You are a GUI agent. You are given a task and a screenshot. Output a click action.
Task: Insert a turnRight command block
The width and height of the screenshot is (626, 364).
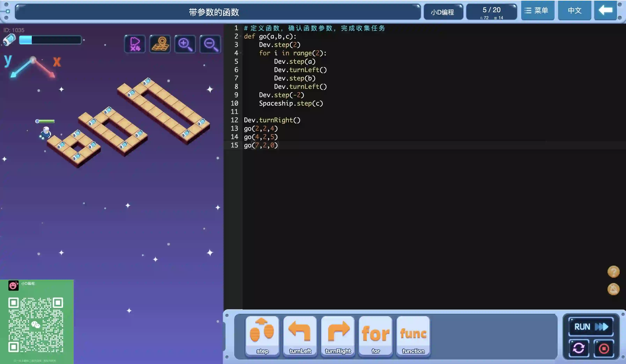tap(338, 336)
